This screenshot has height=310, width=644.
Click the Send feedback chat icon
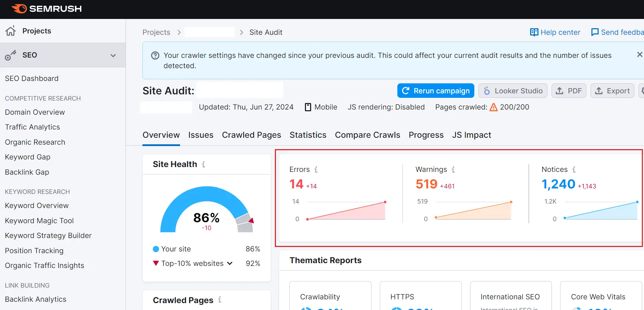[x=595, y=32]
